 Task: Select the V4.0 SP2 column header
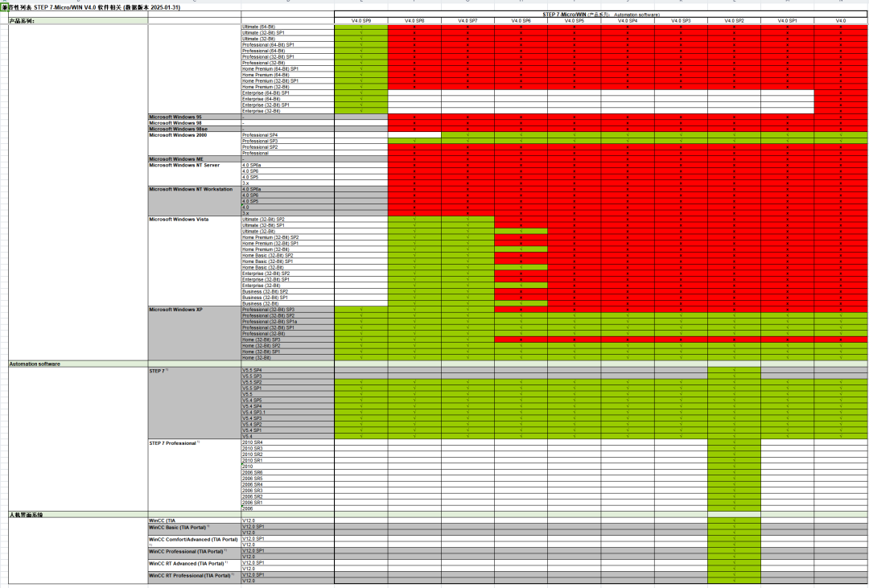coord(734,20)
